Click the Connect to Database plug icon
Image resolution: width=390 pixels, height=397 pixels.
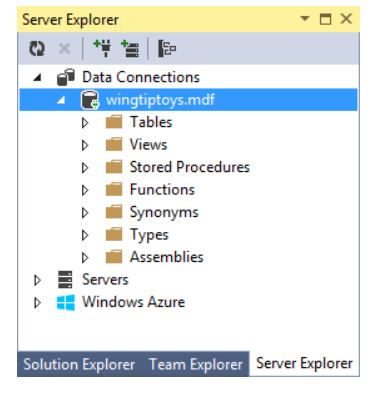point(102,49)
